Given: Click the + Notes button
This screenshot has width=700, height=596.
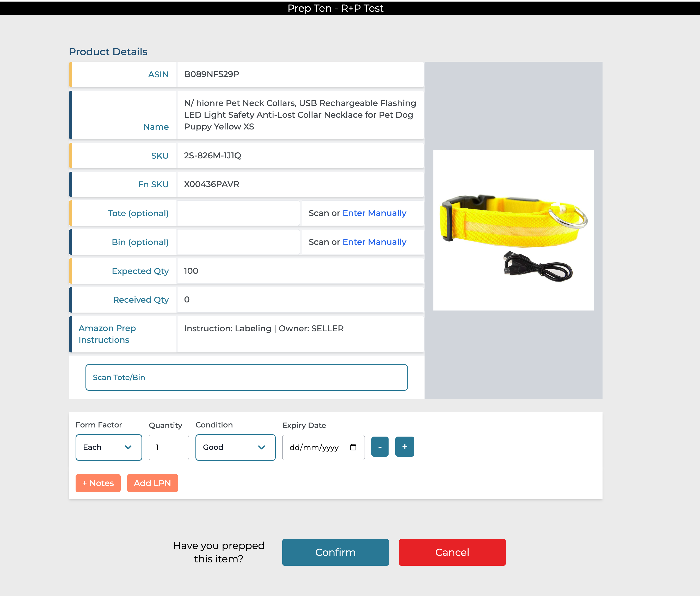Looking at the screenshot, I should [x=98, y=483].
